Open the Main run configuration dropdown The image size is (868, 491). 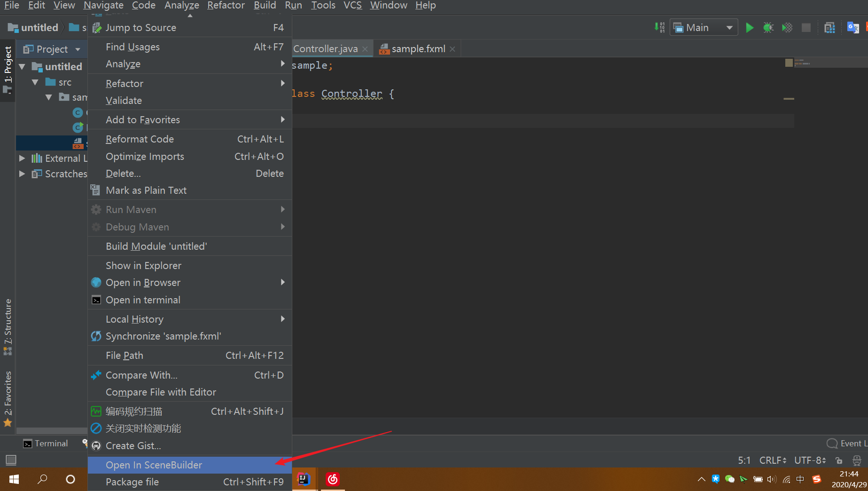point(704,28)
